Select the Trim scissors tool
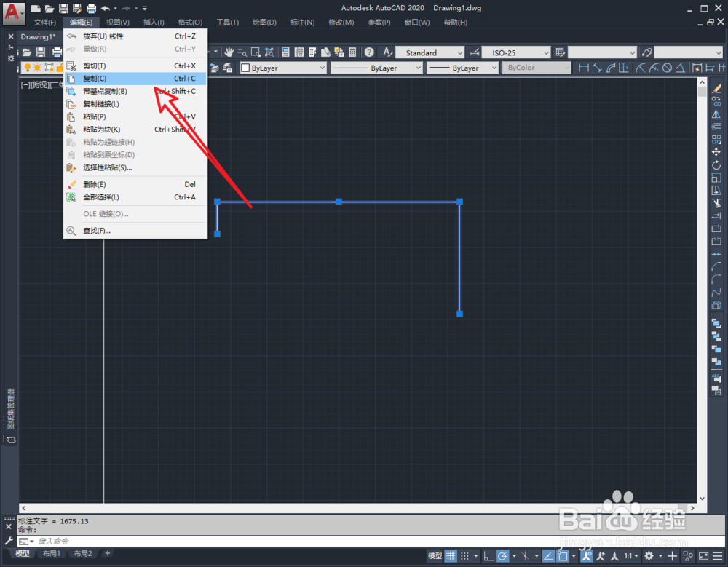728x567 pixels. (x=716, y=203)
